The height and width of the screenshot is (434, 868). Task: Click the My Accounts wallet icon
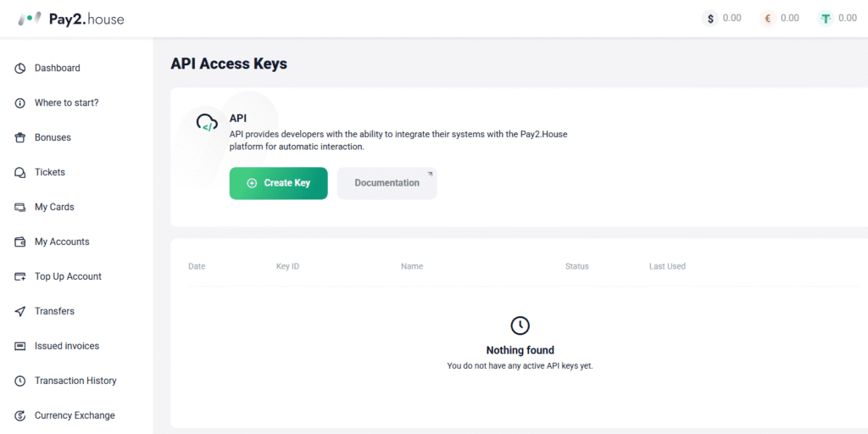coord(20,242)
